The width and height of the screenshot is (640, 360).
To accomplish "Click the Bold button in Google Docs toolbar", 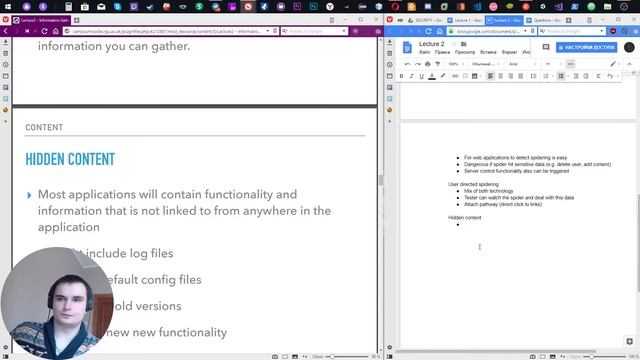I will point(401,76).
